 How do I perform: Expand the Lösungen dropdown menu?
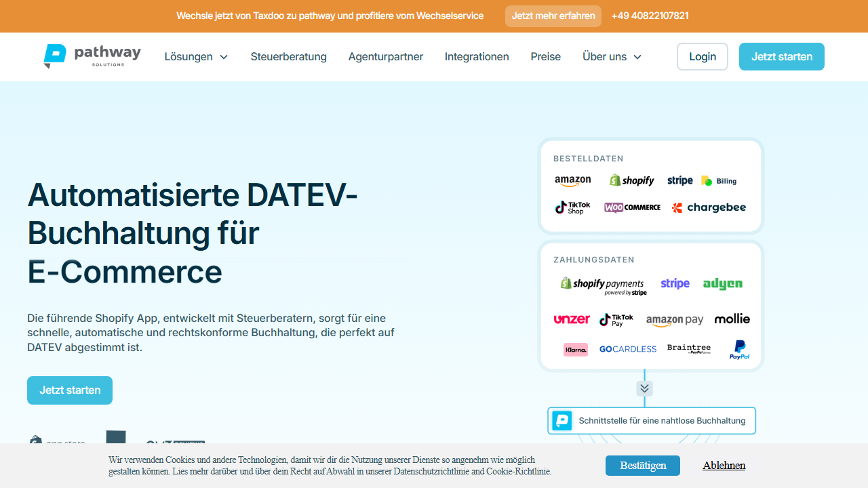pyautogui.click(x=197, y=57)
